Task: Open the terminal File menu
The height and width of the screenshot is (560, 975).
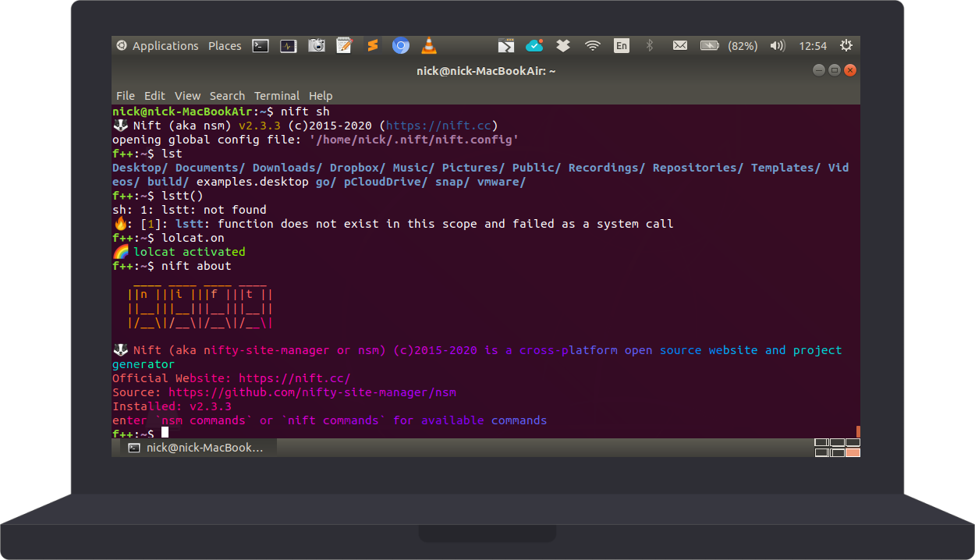Action: [126, 95]
